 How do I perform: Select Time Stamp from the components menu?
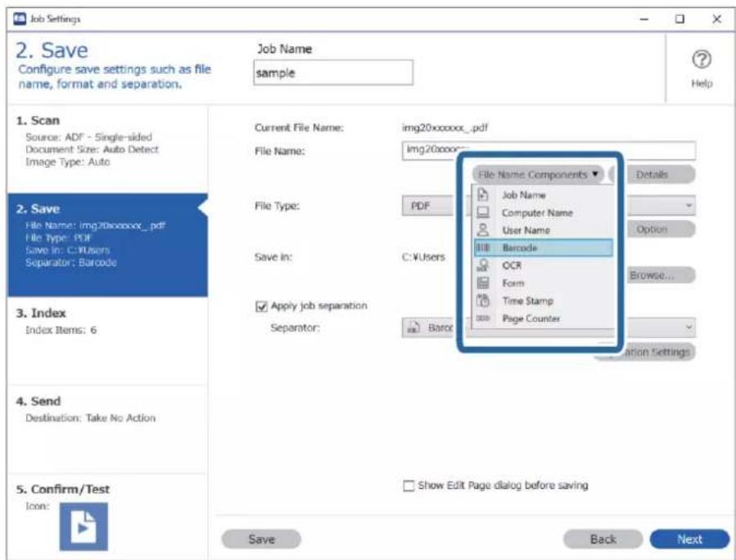pos(543,300)
